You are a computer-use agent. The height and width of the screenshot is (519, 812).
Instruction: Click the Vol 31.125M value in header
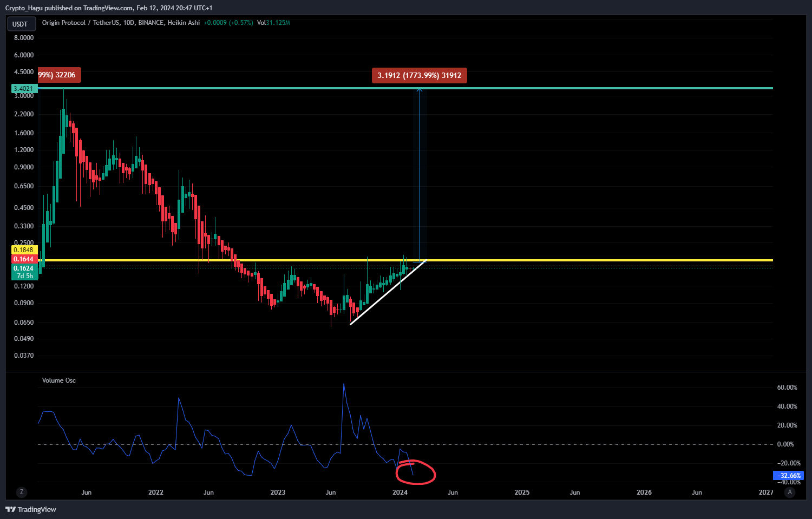point(273,23)
